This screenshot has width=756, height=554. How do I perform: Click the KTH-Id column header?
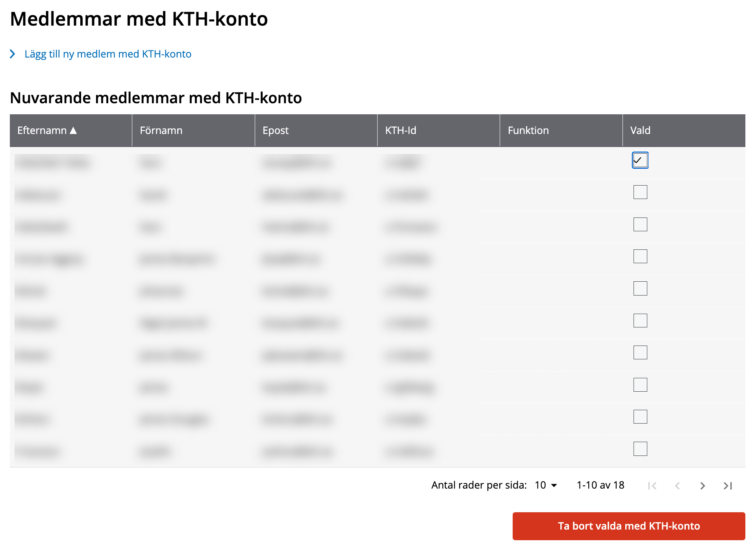pos(400,130)
